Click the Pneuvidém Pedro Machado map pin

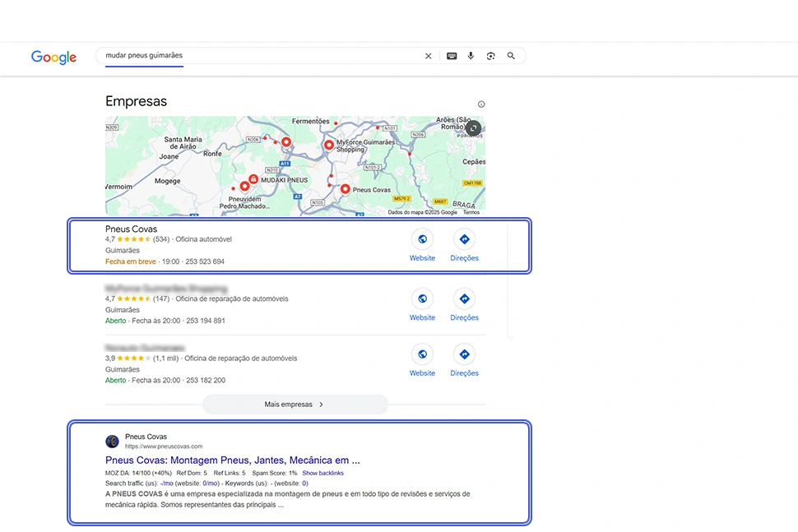(245, 187)
